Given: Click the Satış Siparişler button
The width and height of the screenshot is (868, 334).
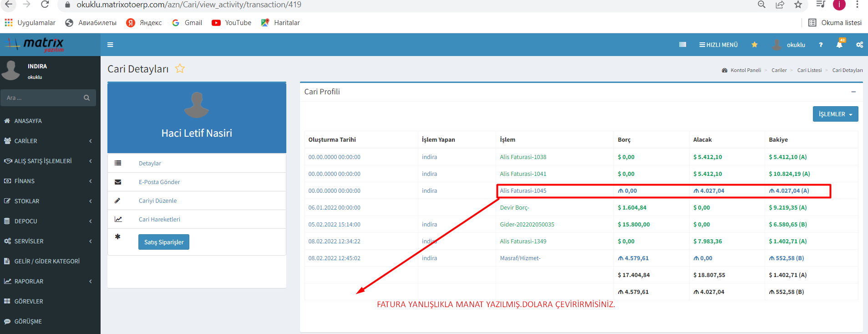Looking at the screenshot, I should pos(164,242).
